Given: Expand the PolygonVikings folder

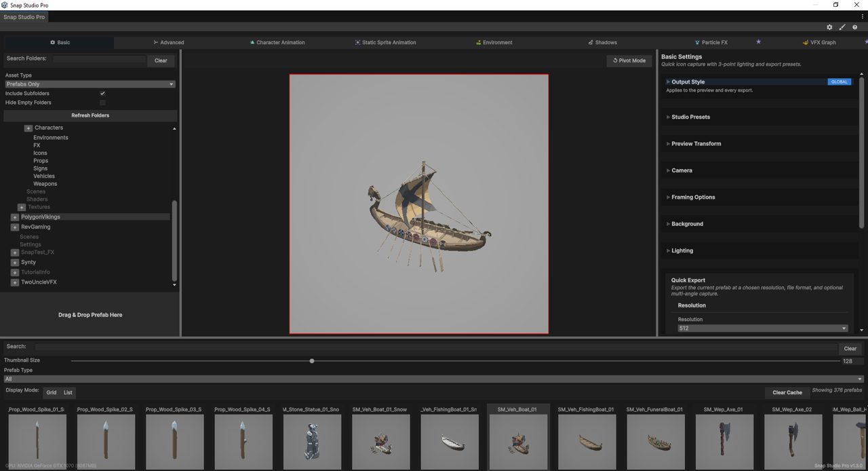Looking at the screenshot, I should click(15, 217).
